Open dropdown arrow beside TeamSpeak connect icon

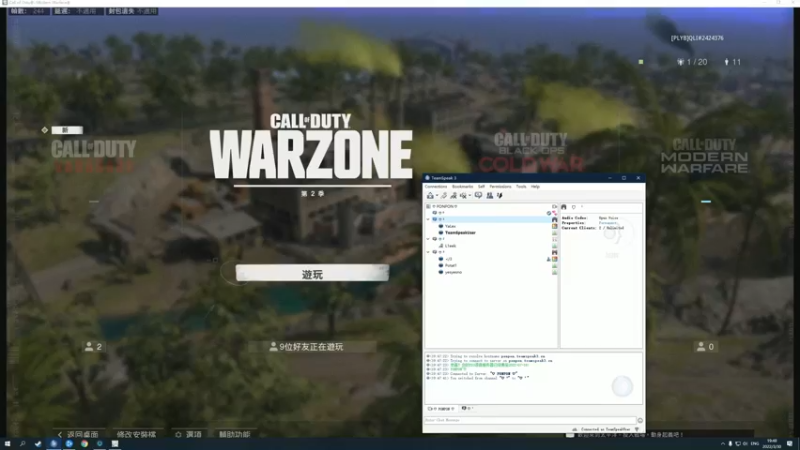point(437,196)
